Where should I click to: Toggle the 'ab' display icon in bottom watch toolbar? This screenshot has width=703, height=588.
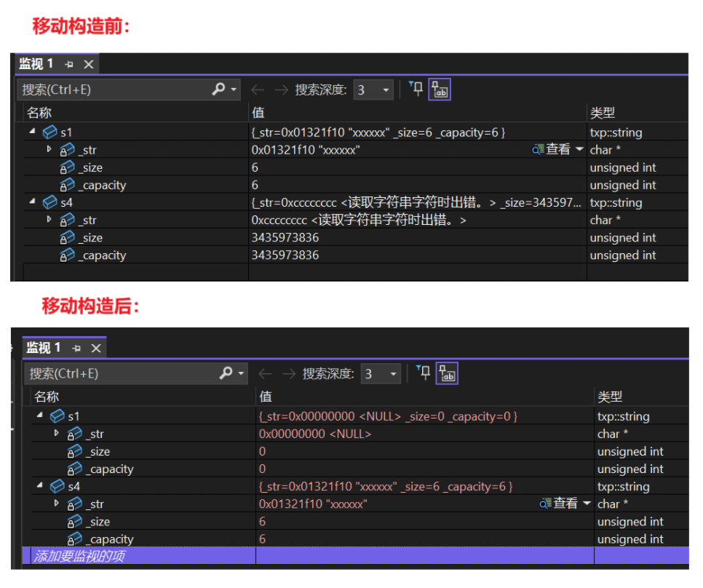point(447,373)
